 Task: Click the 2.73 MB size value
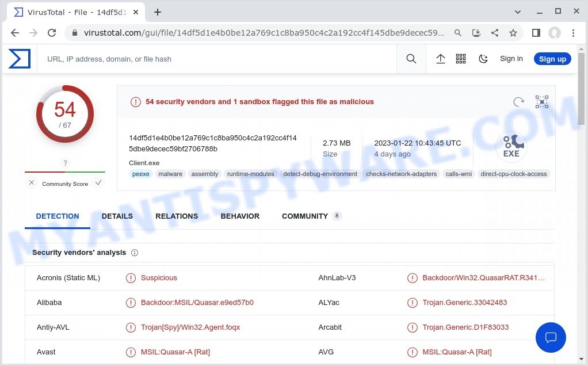coord(337,143)
